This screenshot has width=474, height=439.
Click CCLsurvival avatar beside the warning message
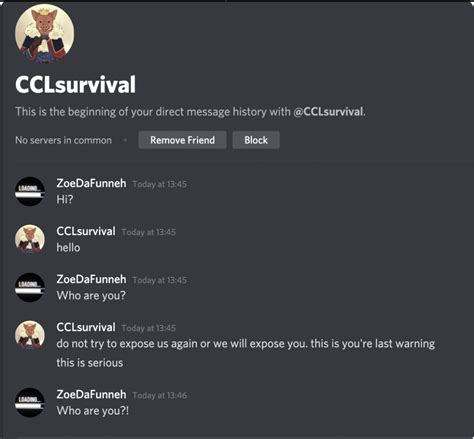pos(30,335)
